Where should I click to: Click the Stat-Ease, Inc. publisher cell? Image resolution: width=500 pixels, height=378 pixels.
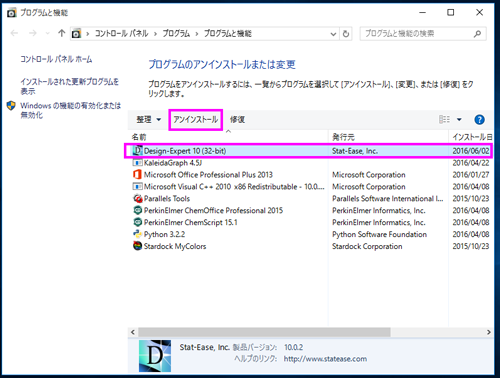pos(355,151)
